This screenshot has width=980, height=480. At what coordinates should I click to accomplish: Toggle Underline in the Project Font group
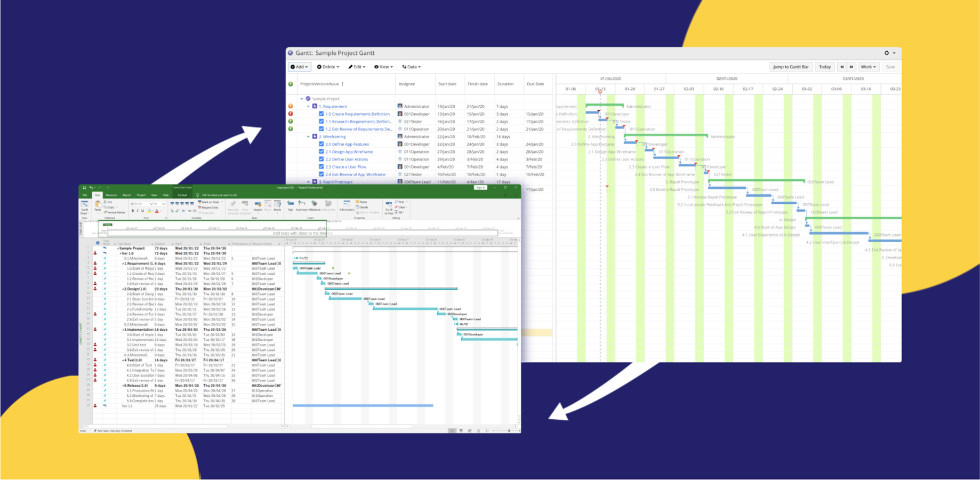[x=142, y=211]
